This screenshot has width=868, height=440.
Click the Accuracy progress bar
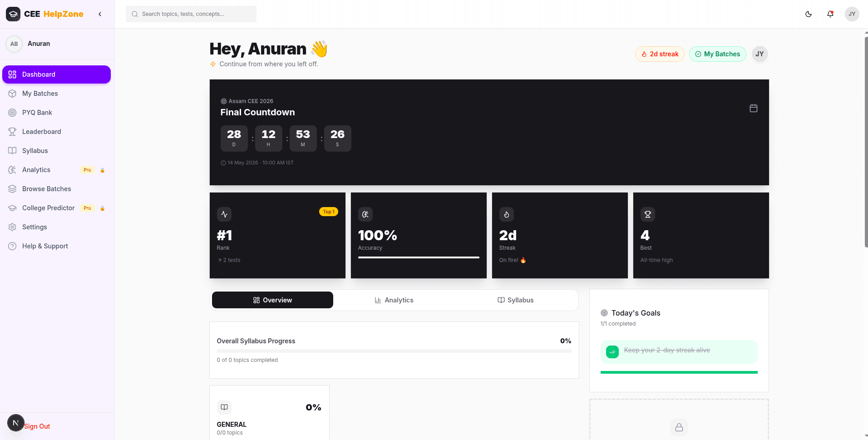click(419, 257)
